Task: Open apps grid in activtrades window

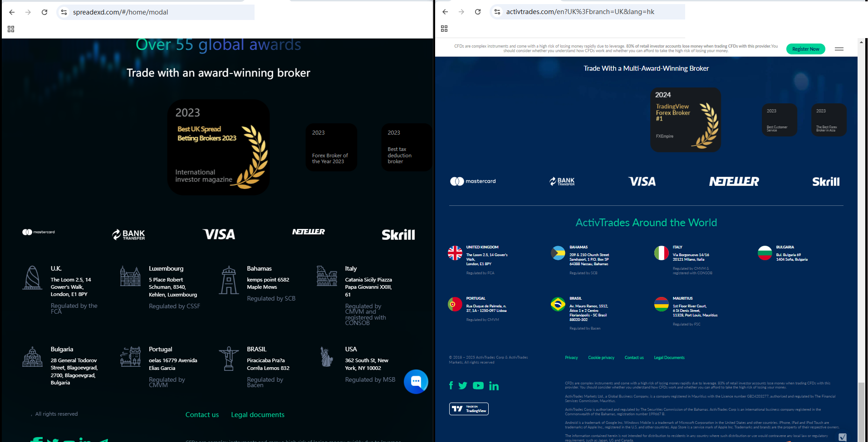Action: [x=444, y=29]
